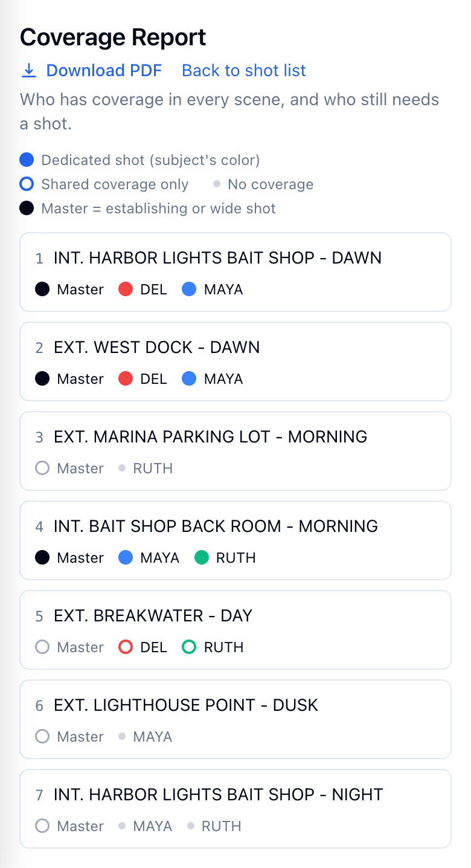Click the Dedicated shot legend blue dot

coord(27,160)
